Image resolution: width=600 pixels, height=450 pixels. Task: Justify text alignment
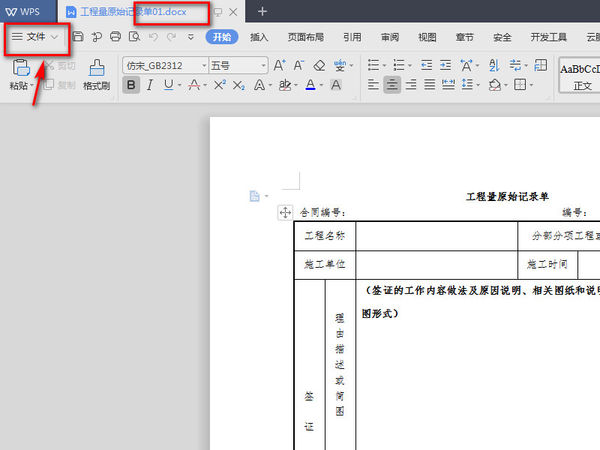(x=430, y=85)
